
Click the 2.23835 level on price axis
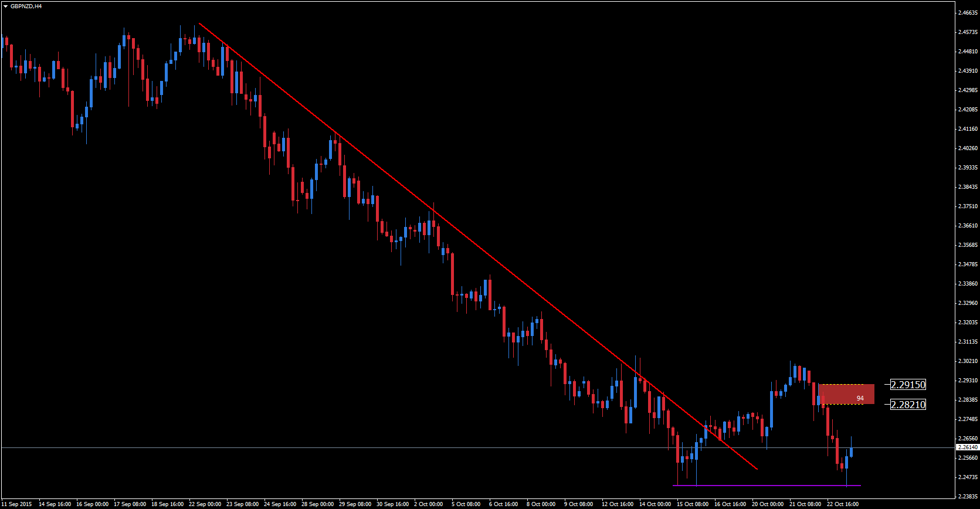tap(967, 497)
